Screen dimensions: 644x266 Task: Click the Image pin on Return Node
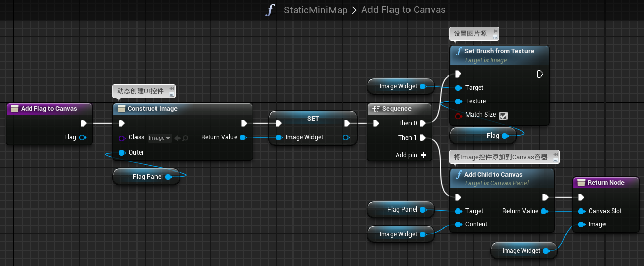coord(581,224)
